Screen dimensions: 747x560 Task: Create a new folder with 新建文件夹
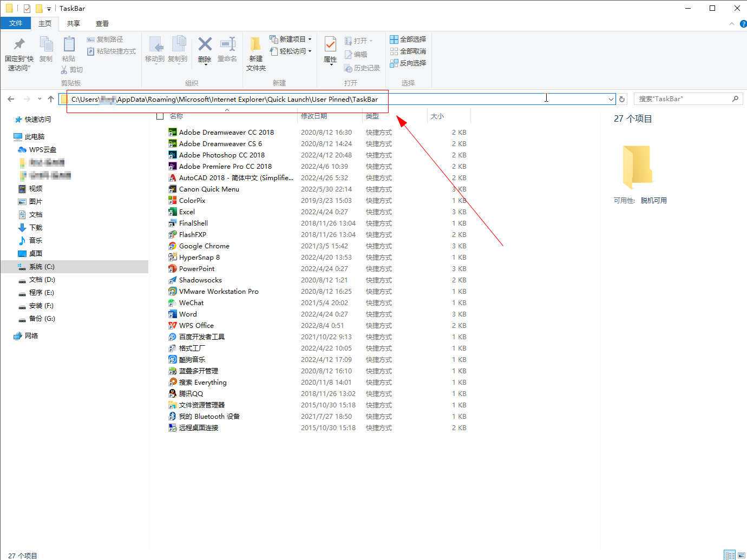coord(255,54)
